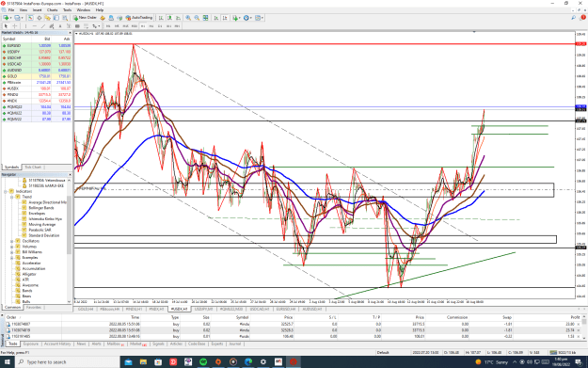Screen dimensions: 588x368
Task: Open the Templates toolbar icon
Action: pyautogui.click(x=257, y=18)
